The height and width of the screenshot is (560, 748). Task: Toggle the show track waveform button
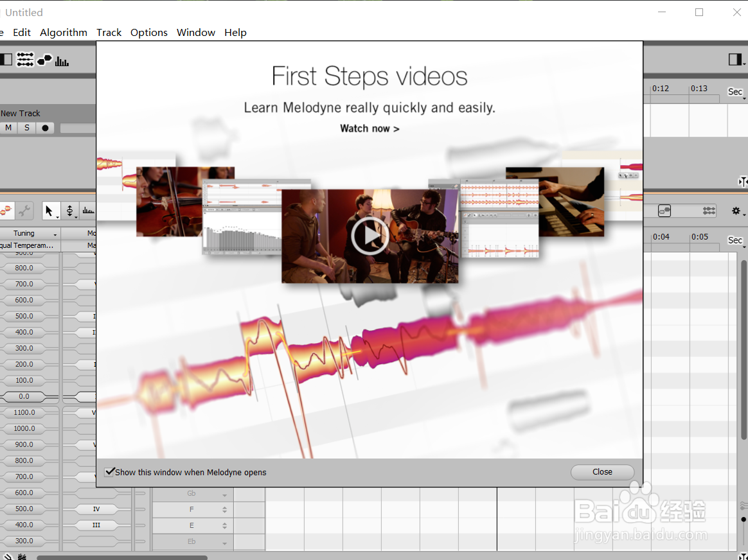coord(709,210)
